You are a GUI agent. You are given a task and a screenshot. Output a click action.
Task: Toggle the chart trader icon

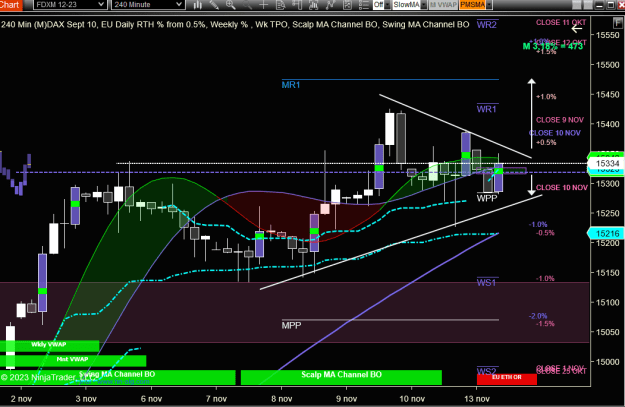click(297, 5)
